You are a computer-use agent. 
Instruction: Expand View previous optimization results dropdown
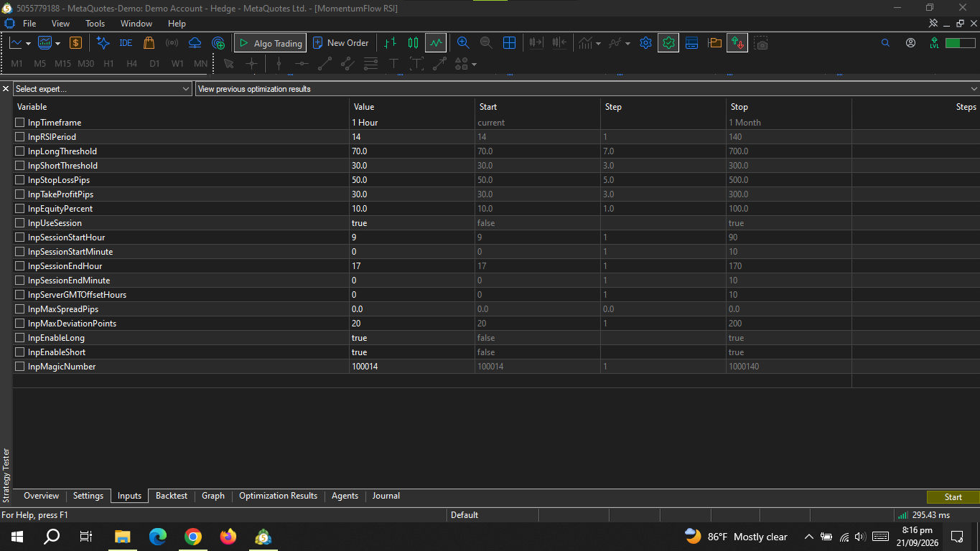(x=587, y=89)
